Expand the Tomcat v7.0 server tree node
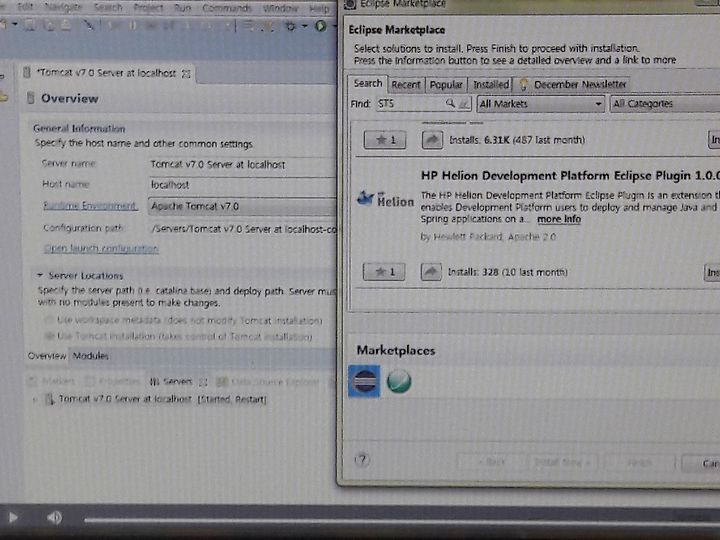The image size is (720, 540). (x=35, y=399)
